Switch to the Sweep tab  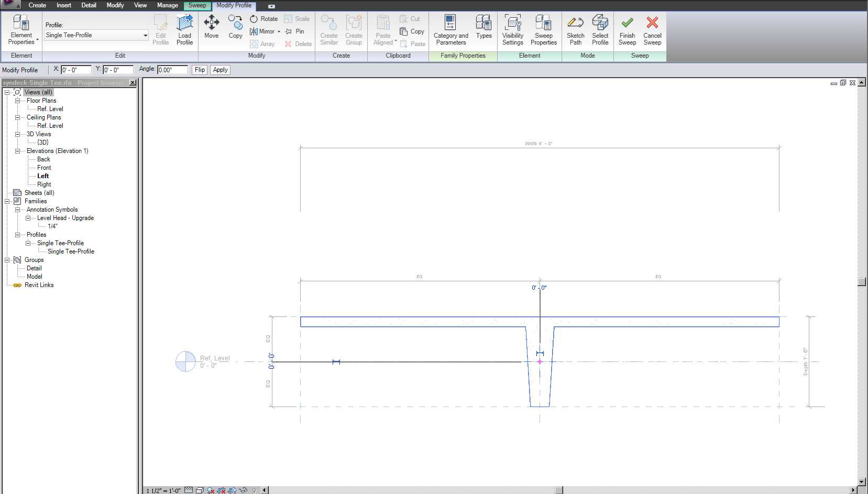pos(197,5)
